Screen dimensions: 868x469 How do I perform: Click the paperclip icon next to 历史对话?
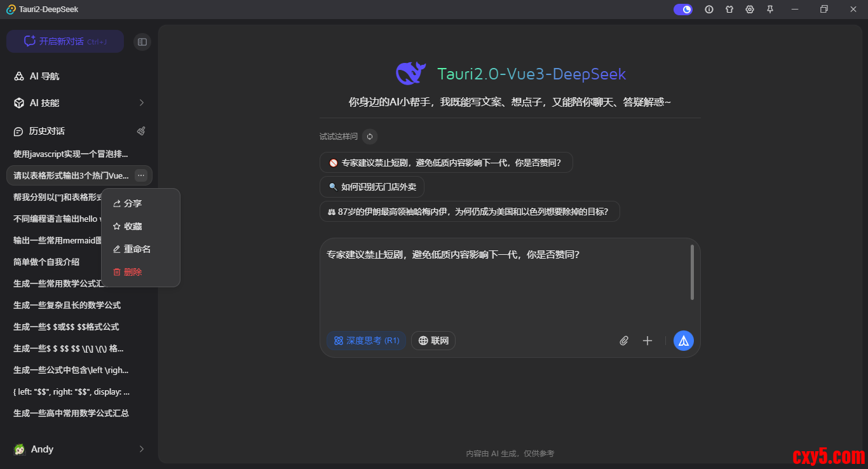[141, 131]
